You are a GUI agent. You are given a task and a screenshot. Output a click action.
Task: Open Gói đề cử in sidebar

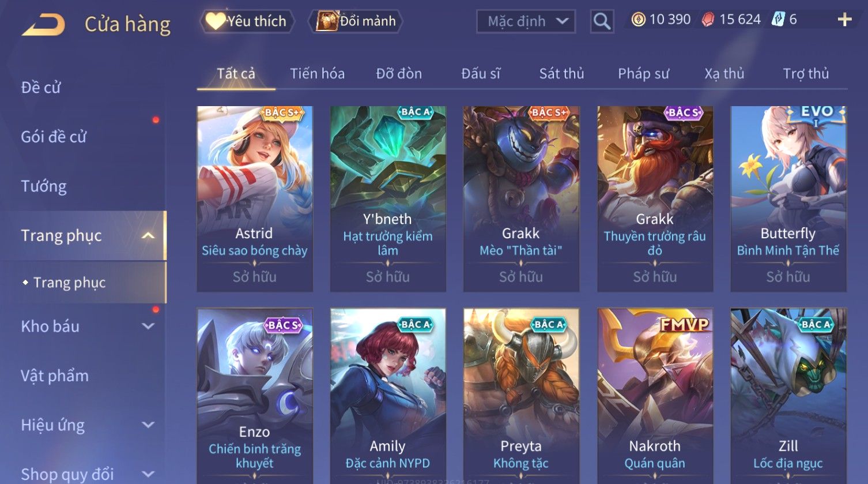click(54, 137)
